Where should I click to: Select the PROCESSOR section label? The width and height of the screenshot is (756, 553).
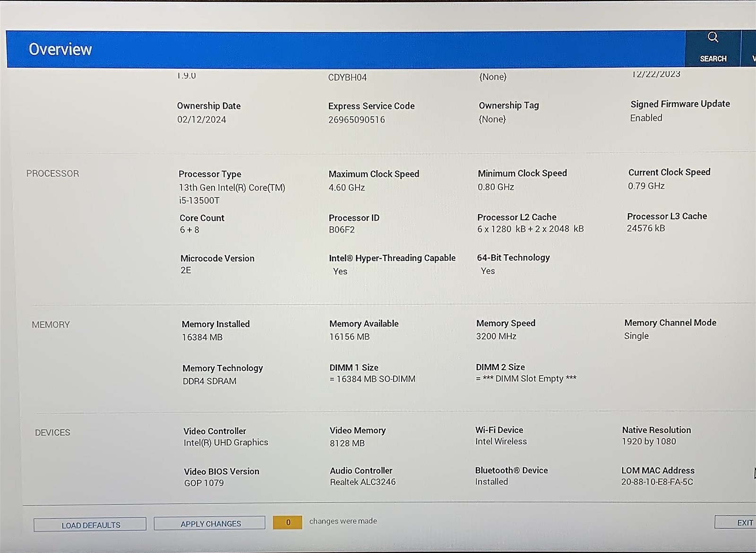(x=52, y=173)
